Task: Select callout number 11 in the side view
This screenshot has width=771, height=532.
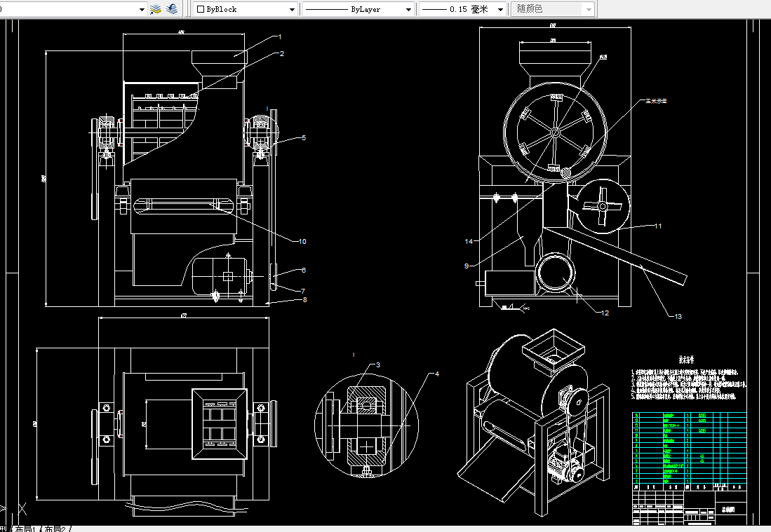Action: coord(658,226)
